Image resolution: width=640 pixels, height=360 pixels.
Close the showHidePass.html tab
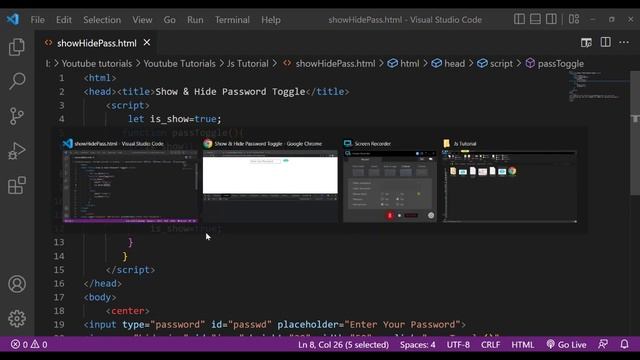(x=147, y=42)
